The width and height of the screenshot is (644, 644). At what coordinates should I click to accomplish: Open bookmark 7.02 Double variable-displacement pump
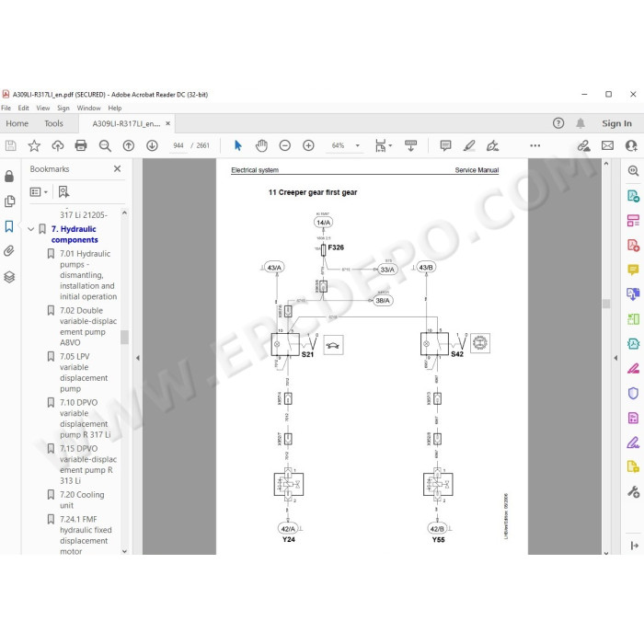pyautogui.click(x=88, y=326)
